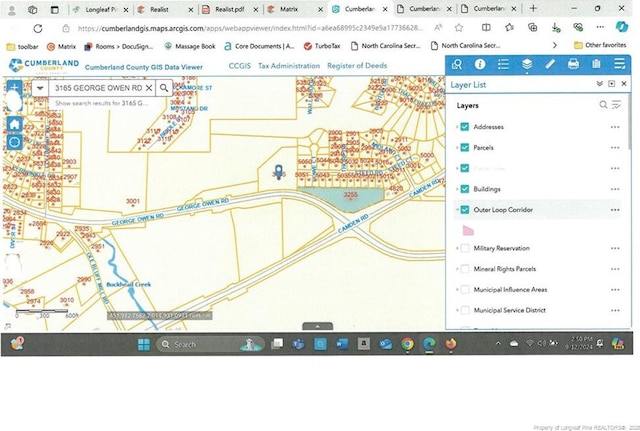640x431 pixels.
Task: Switch to the Longleaf browser tab
Action: click(x=101, y=9)
